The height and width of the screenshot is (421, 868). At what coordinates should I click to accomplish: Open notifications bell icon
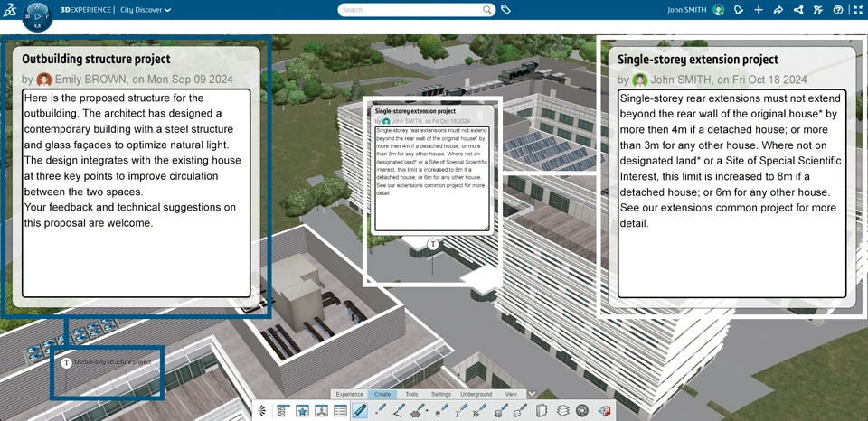coord(739,10)
